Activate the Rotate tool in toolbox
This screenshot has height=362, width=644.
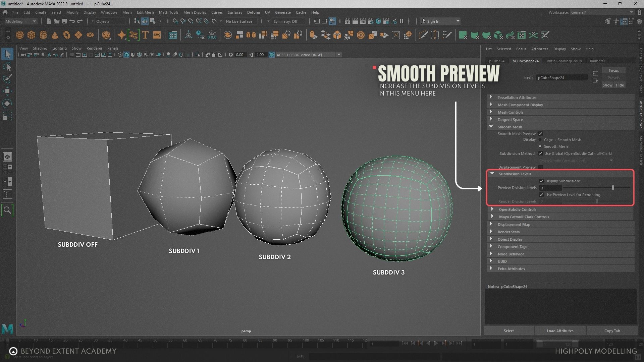coord(7,104)
